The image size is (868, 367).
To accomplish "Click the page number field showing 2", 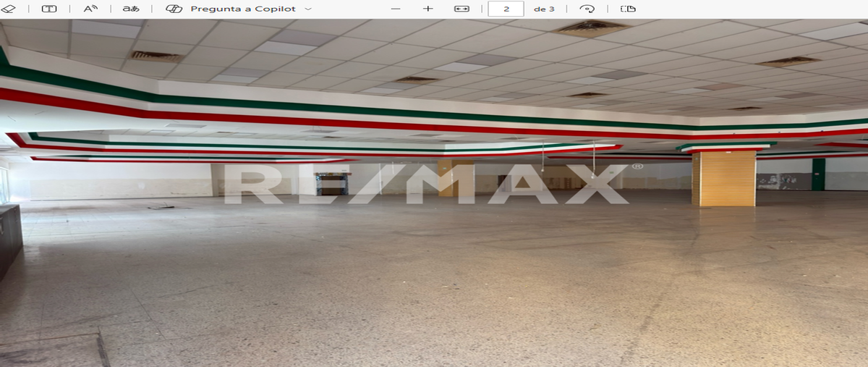I will [x=506, y=9].
